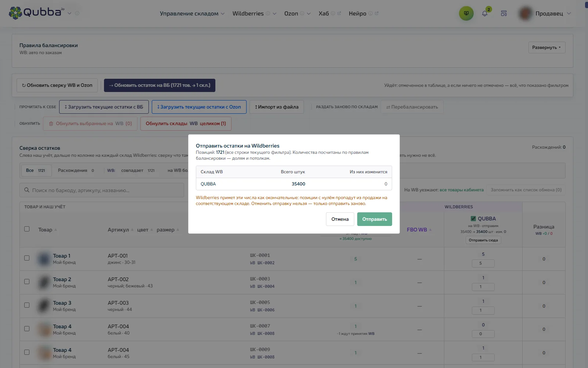Open the chevron dropdown beside the Qubba logo
Viewport: 588px width, 368px height.
[69, 13]
